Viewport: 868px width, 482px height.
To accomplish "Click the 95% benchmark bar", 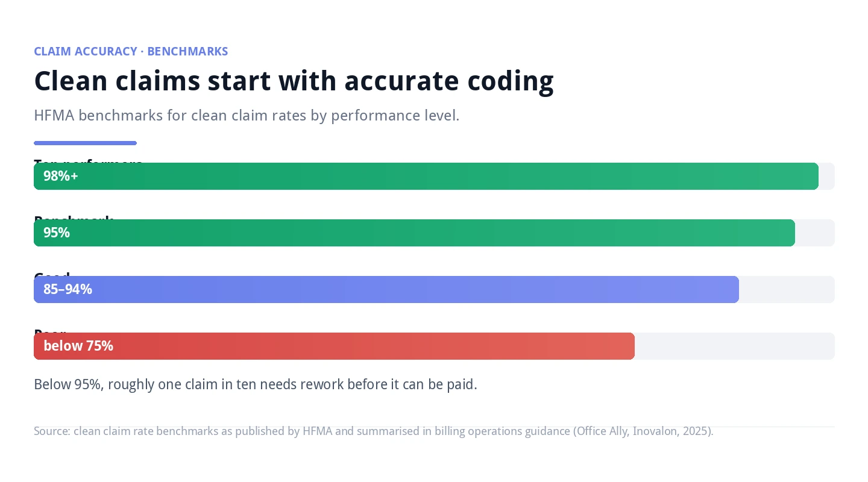I will click(x=414, y=233).
